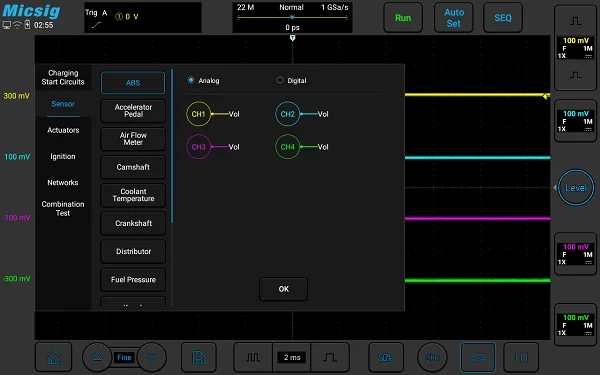Open the trigger settings panel

coord(143,18)
